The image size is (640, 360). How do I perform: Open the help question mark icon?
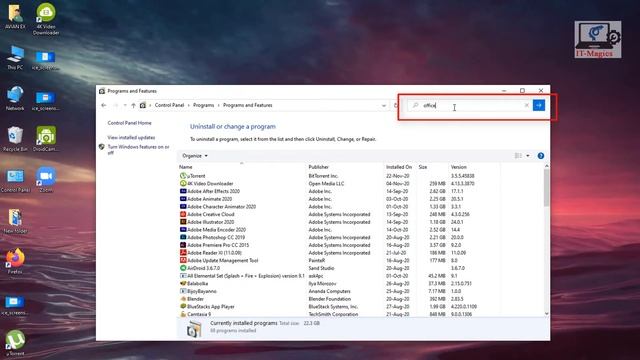coord(541,156)
